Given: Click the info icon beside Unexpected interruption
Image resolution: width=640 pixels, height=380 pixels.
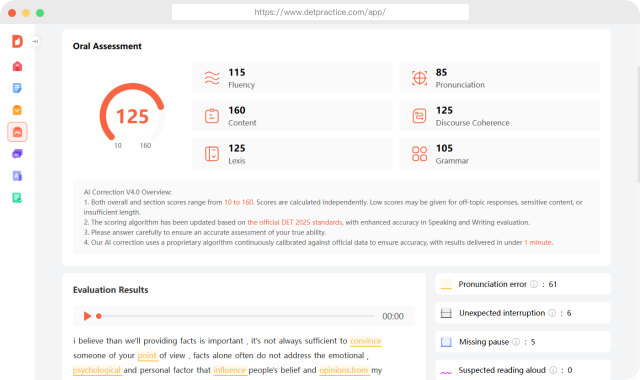Looking at the screenshot, I should click(552, 313).
